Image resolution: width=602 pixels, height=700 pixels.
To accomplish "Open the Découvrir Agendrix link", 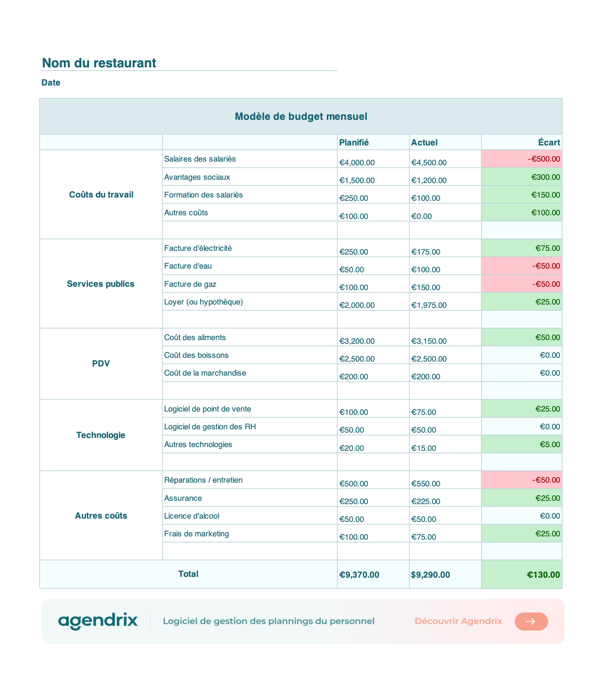I will coord(458,621).
